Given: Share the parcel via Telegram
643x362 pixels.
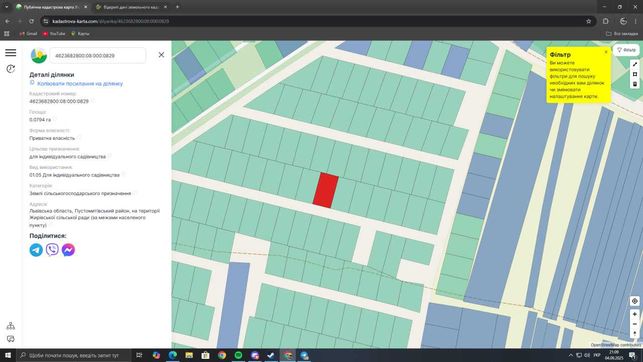Looking at the screenshot, I should 36,250.
